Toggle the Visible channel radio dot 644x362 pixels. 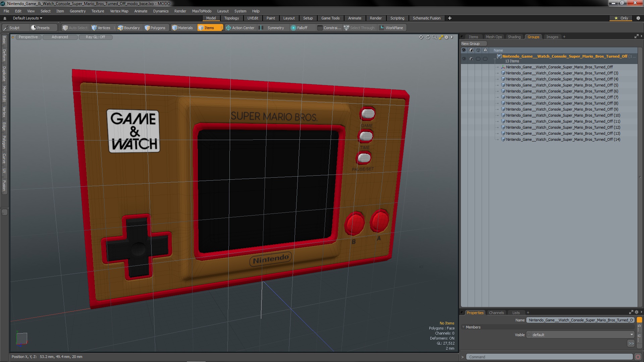529,335
